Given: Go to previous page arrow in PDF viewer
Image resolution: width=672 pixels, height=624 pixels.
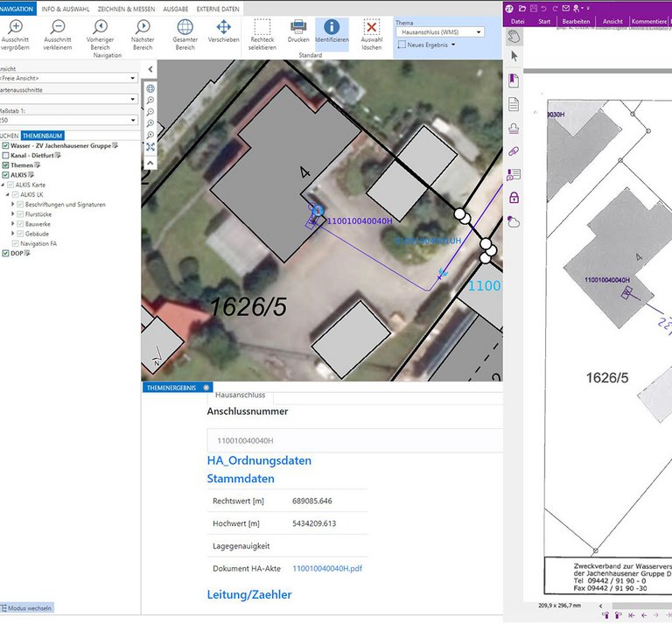Looking at the screenshot, I should click(644, 615).
